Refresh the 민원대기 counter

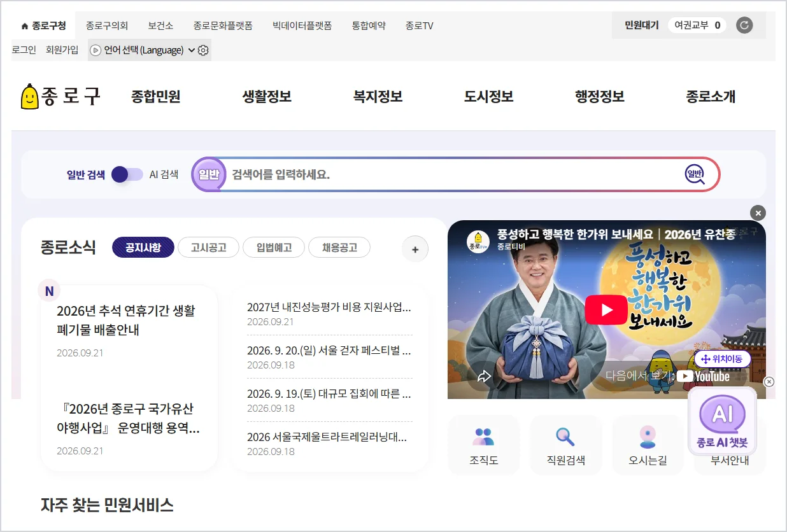pyautogui.click(x=744, y=25)
